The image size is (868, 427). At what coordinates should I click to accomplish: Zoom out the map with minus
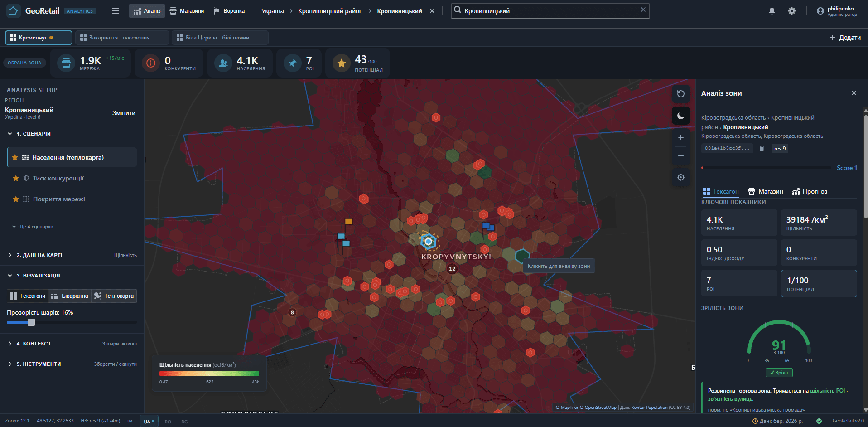(x=680, y=156)
